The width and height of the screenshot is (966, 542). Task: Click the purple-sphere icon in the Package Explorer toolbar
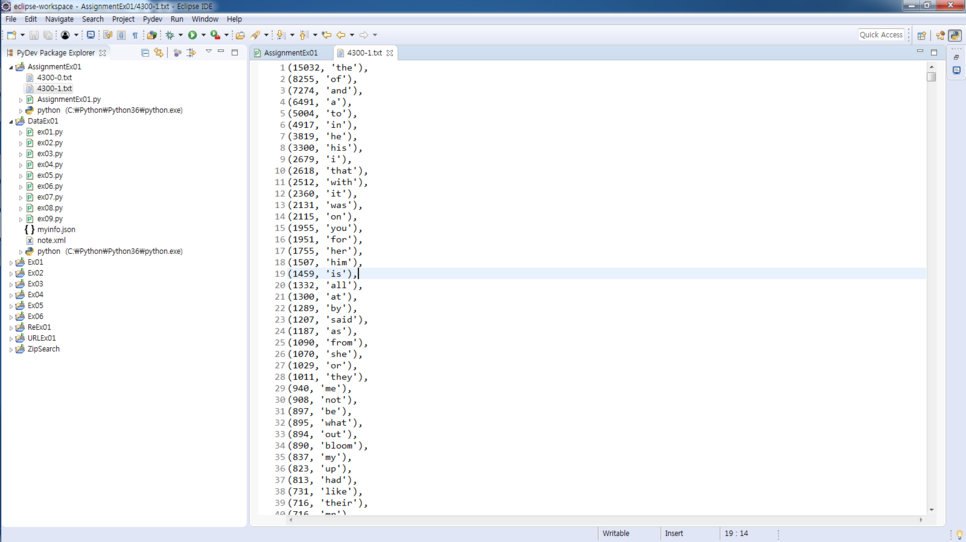point(177,53)
